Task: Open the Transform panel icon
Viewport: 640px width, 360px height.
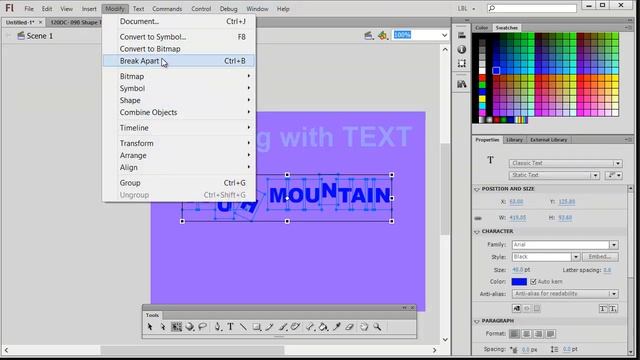Action: click(x=462, y=63)
